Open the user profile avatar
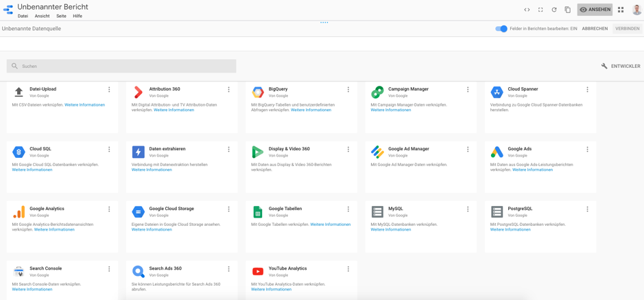 [636, 10]
